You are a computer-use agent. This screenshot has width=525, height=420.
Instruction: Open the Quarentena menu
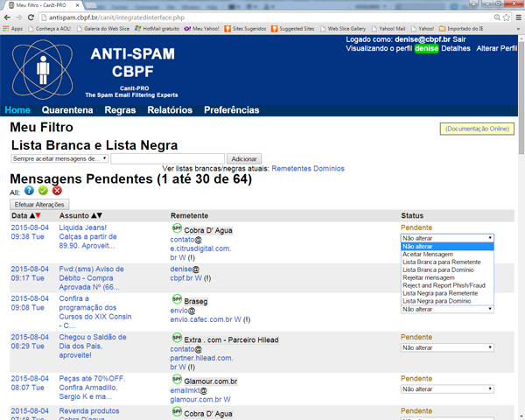pos(67,110)
